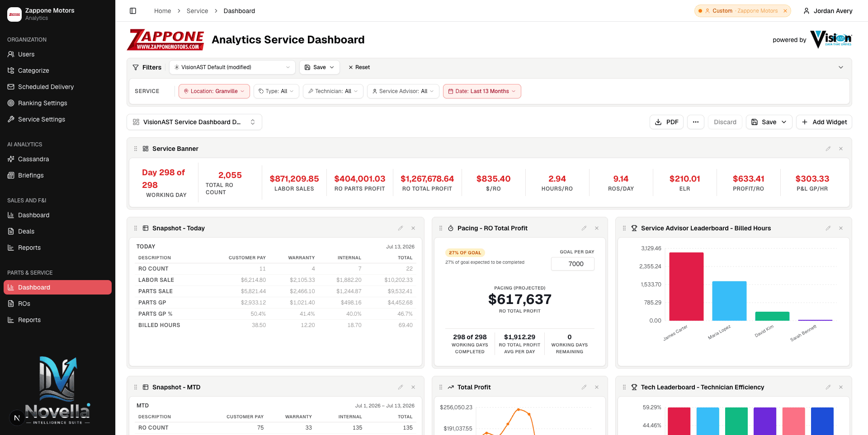
Task: Open the Service Advisor: All dropdown
Action: click(x=403, y=91)
